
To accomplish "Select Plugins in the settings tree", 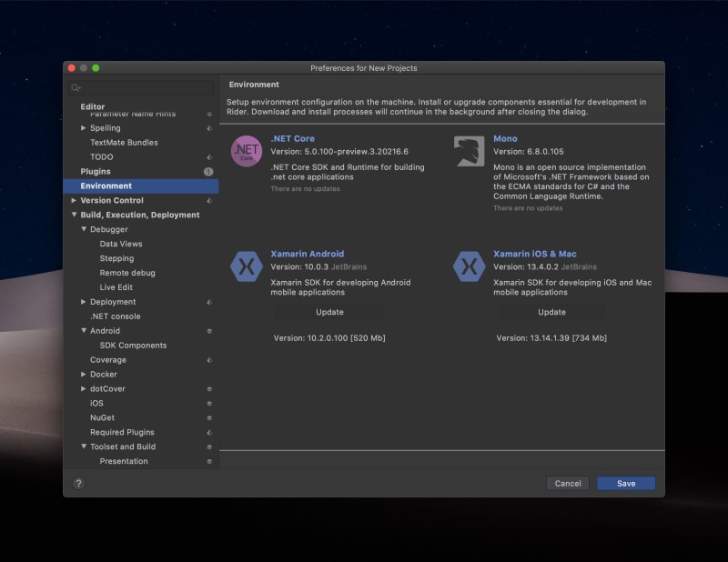I will coord(141,172).
